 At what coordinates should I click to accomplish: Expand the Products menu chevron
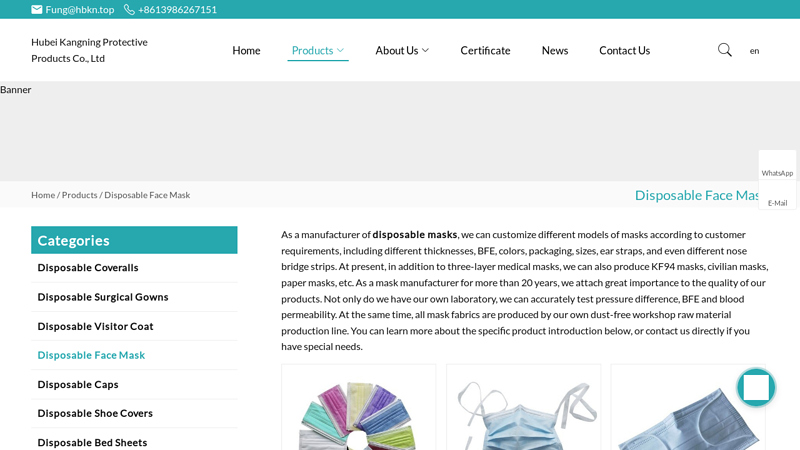340,50
